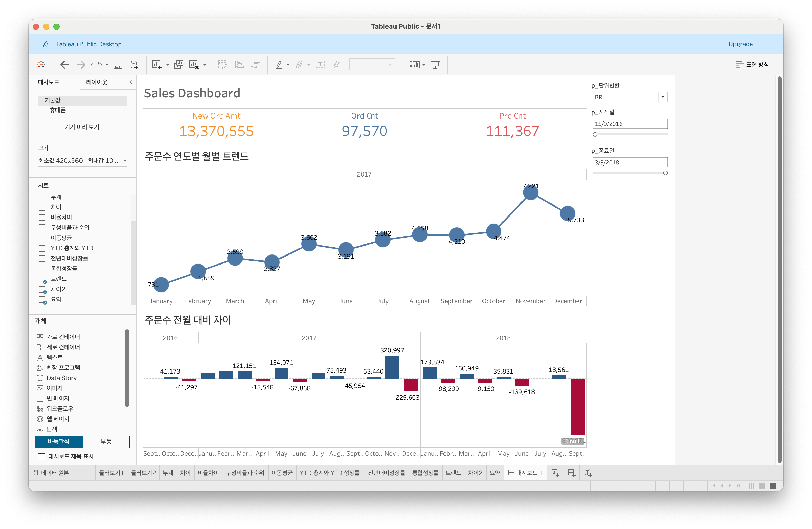Screen dimensions: 812x529
Task: Open the 전년대비성장률 sheet tab
Action: click(x=386, y=473)
